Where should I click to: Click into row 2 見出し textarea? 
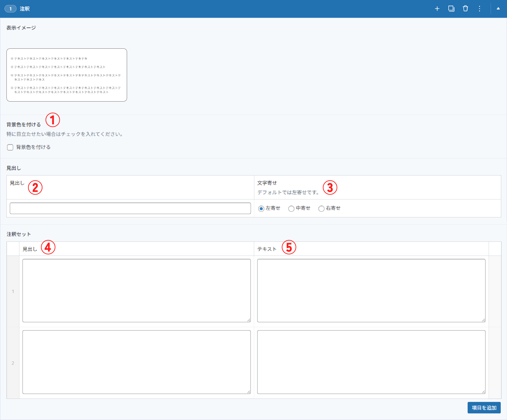[136, 362]
